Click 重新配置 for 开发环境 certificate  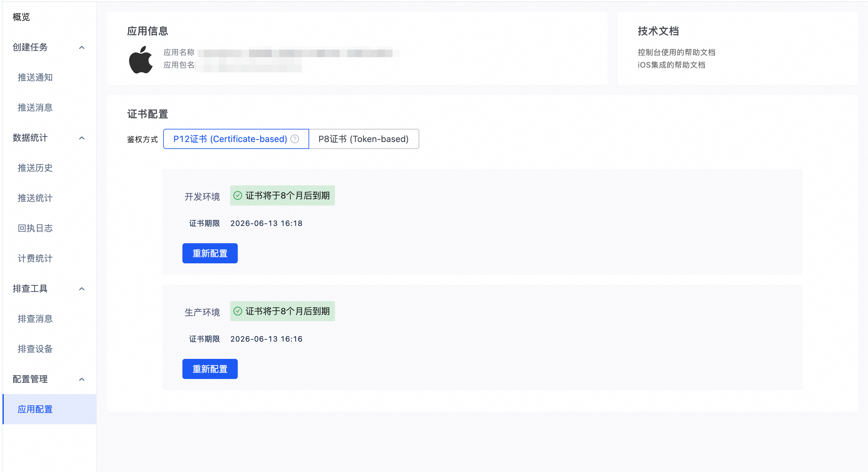pyautogui.click(x=210, y=253)
